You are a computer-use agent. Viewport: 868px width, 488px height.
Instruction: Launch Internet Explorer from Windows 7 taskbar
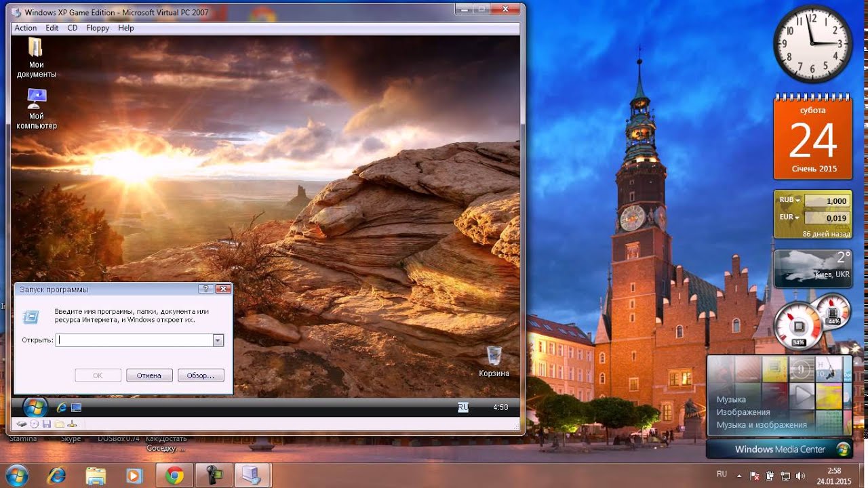[x=56, y=475]
